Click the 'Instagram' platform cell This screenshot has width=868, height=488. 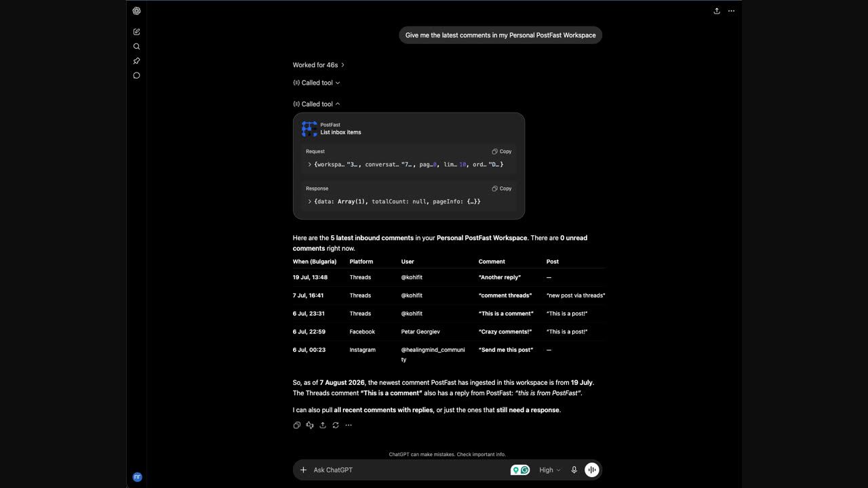point(363,350)
